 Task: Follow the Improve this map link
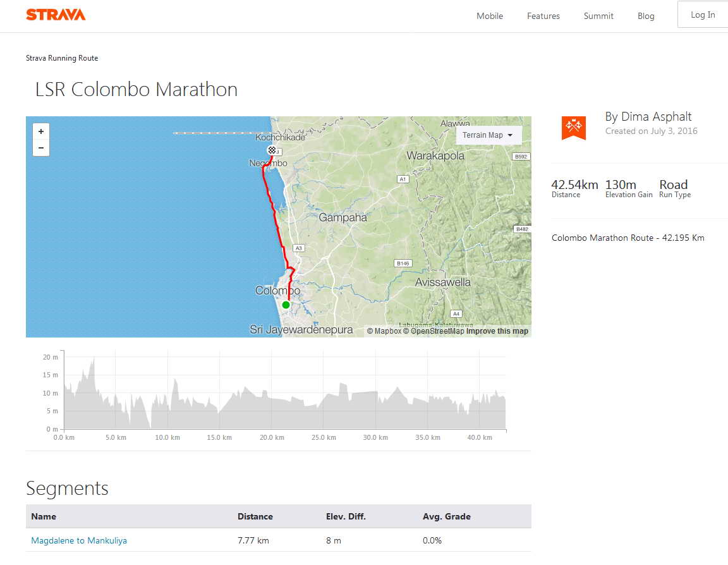497,331
